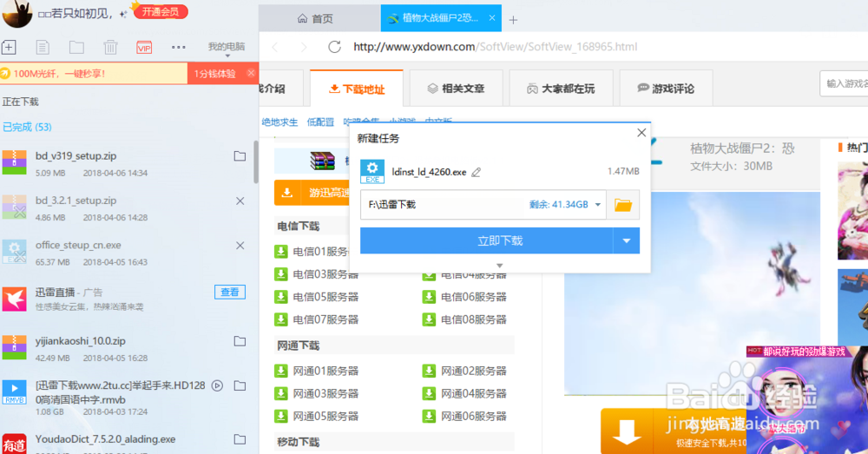868x454 pixels.
Task: Select office_steup_cn.exe file name
Action: (x=78, y=246)
